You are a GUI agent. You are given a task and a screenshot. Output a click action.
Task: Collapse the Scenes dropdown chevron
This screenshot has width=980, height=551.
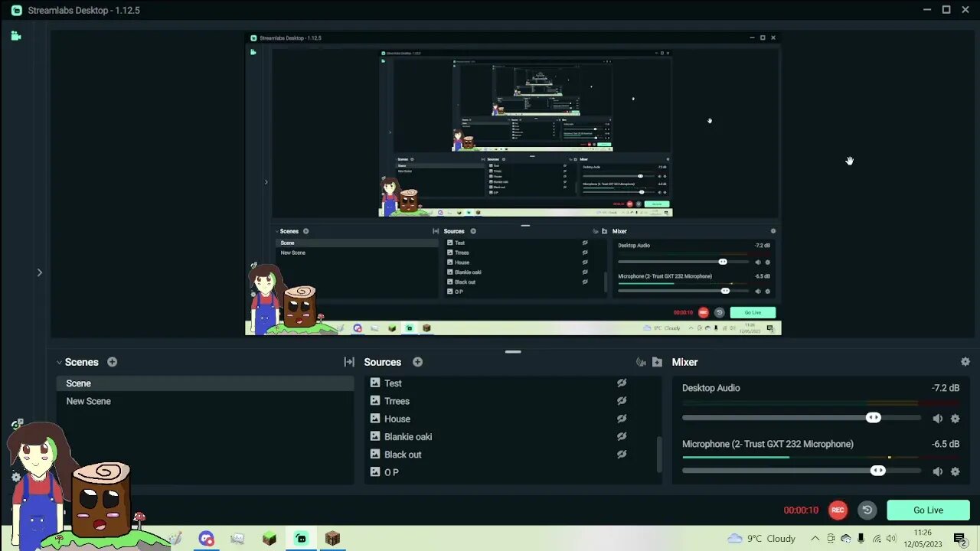59,363
